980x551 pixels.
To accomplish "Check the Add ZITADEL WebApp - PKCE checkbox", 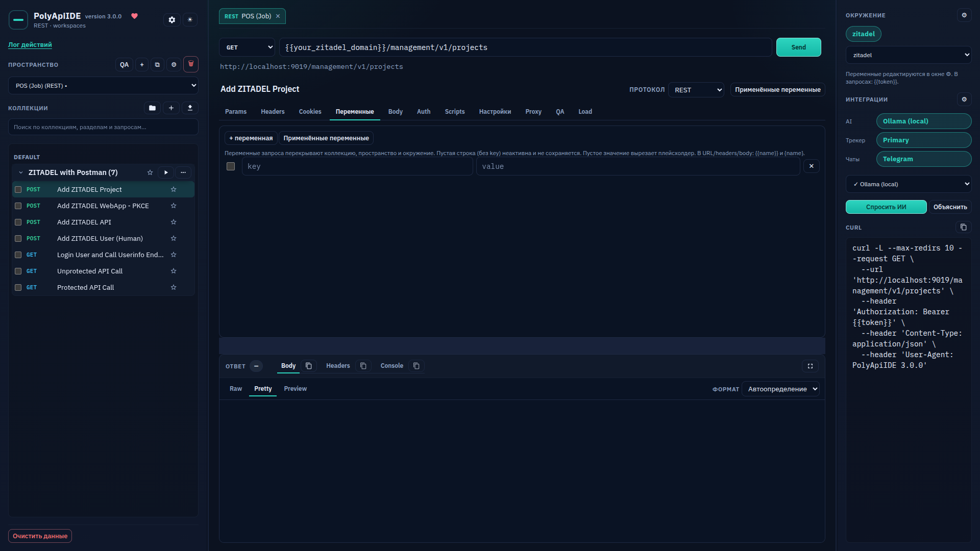I will (18, 206).
